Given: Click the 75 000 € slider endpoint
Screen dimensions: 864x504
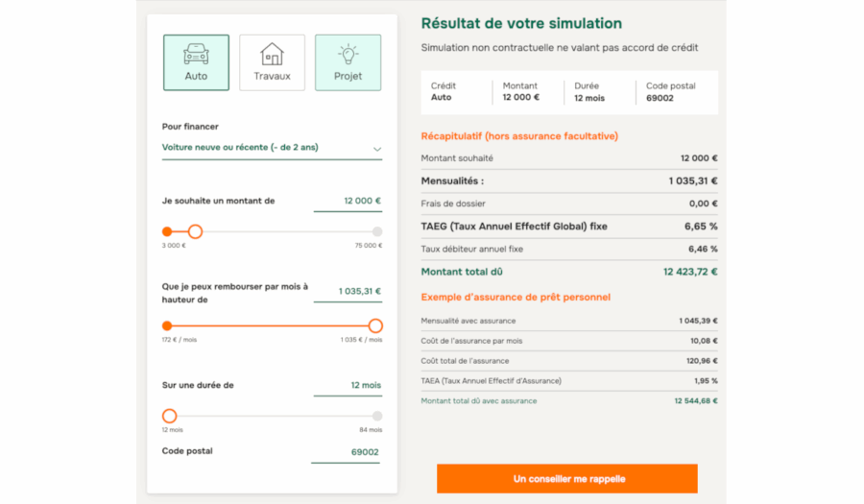Looking at the screenshot, I should tap(377, 231).
